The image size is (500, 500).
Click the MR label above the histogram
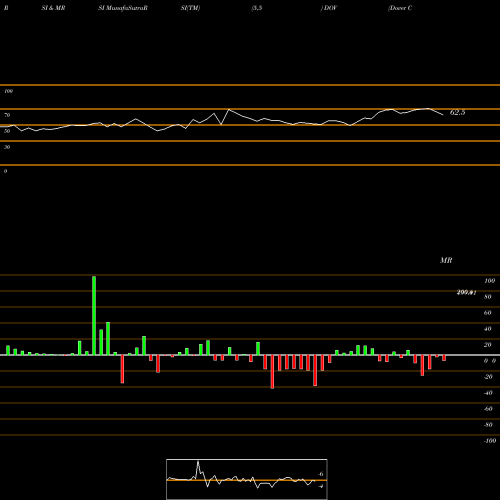(446, 260)
